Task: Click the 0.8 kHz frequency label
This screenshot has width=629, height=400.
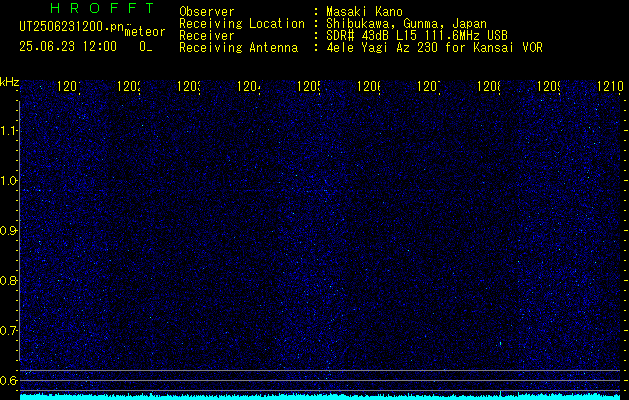Action: click(x=9, y=280)
